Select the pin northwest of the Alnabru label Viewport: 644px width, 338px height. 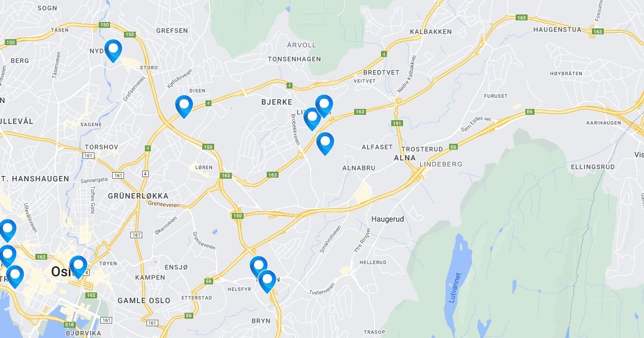click(x=325, y=143)
